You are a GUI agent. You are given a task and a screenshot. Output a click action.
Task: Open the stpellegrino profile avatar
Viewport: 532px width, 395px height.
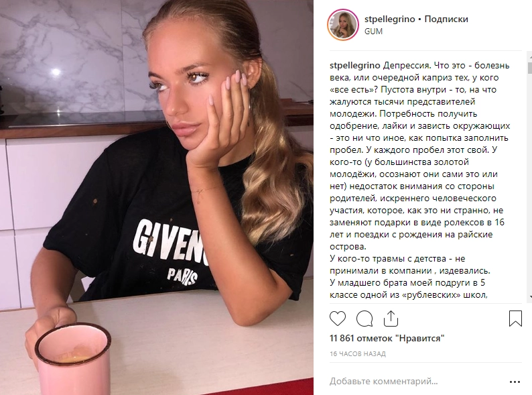click(343, 25)
